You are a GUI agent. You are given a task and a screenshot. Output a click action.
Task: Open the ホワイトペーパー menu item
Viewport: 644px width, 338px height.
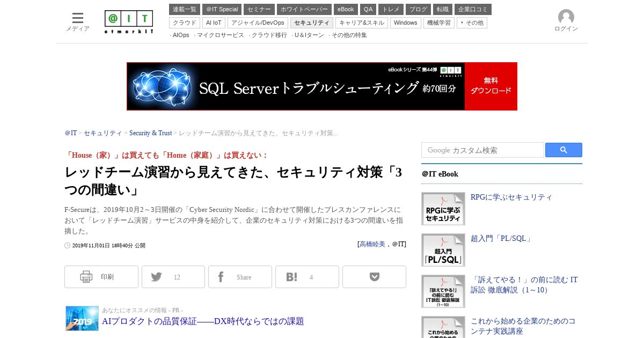(x=304, y=9)
